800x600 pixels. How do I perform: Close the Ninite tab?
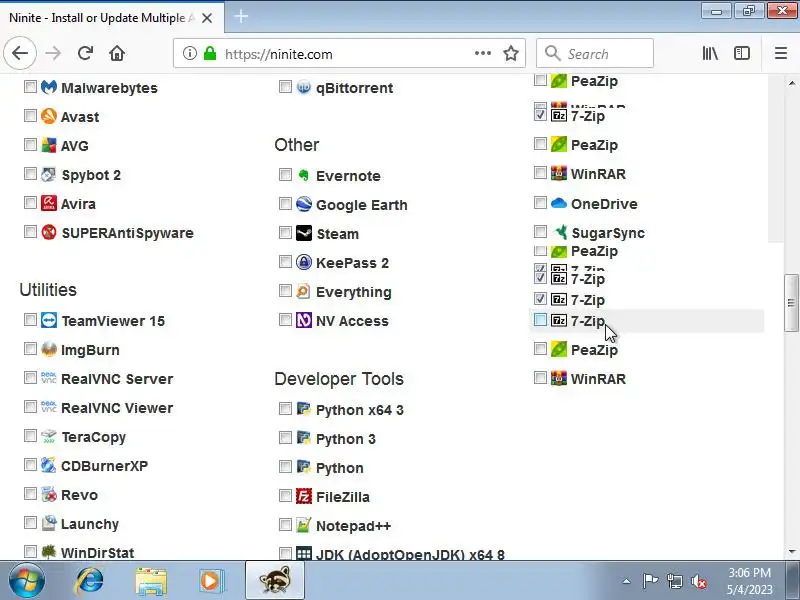[207, 18]
